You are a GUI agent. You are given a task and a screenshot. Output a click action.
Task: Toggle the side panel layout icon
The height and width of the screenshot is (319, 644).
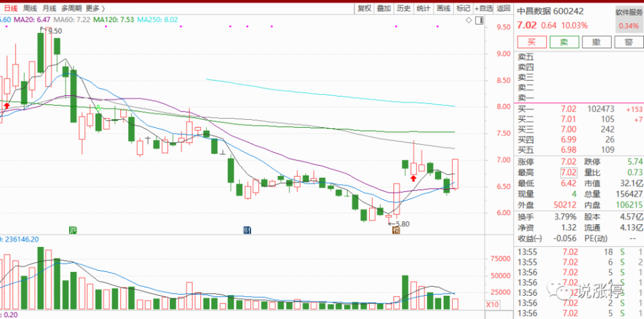(x=478, y=21)
